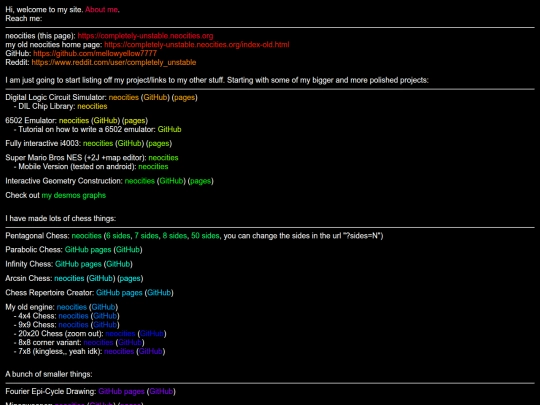Open Mobile Version neocities link
This screenshot has width=540, height=405.
153,167
